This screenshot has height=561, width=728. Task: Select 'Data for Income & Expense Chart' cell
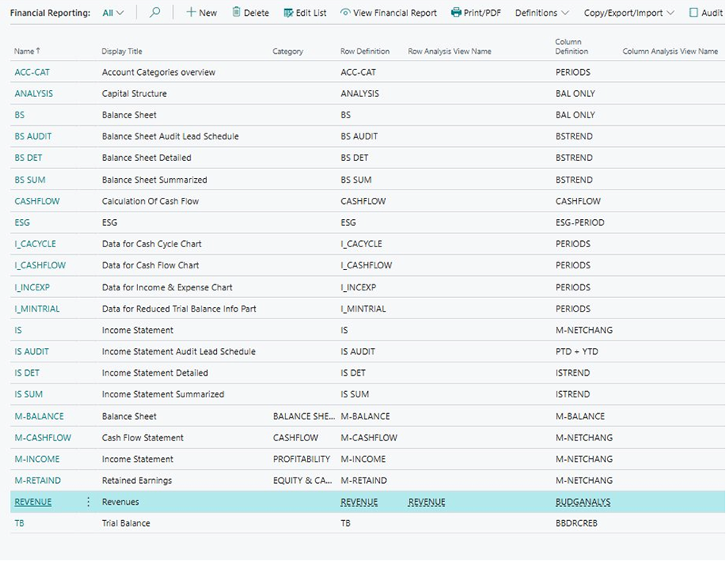[167, 287]
